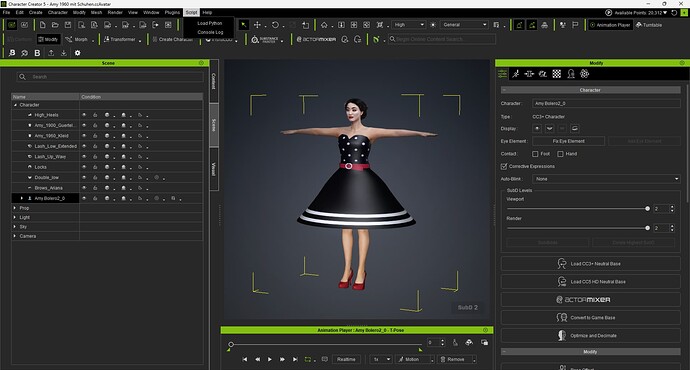Click the ActorMixer toolbar logo

pos(316,40)
